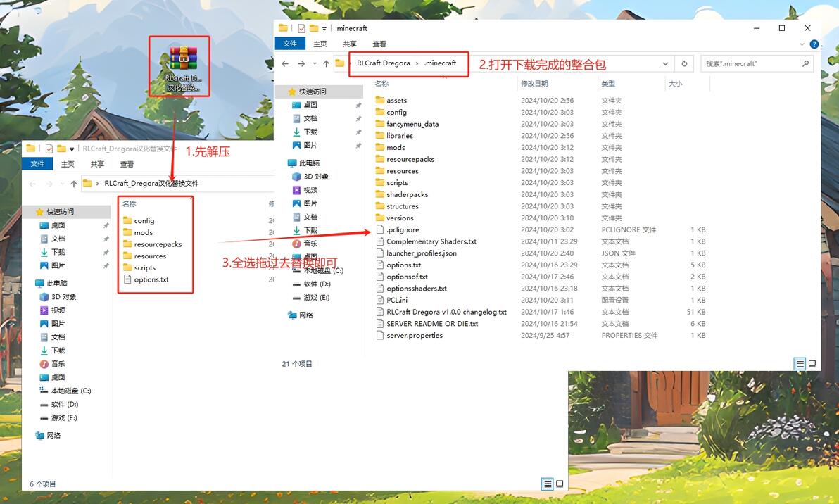Switch RLCraft_Dregora window to details view
The width and height of the screenshot is (839, 504).
(548, 484)
